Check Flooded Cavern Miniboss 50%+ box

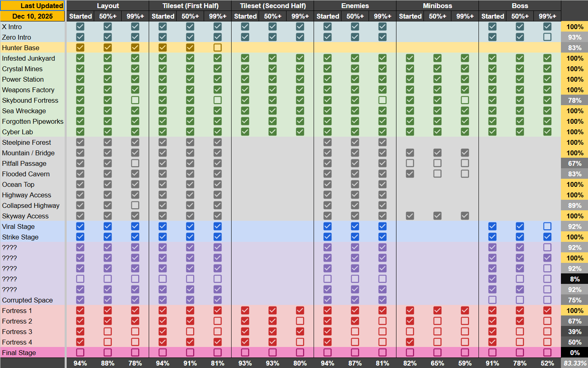[x=437, y=174]
